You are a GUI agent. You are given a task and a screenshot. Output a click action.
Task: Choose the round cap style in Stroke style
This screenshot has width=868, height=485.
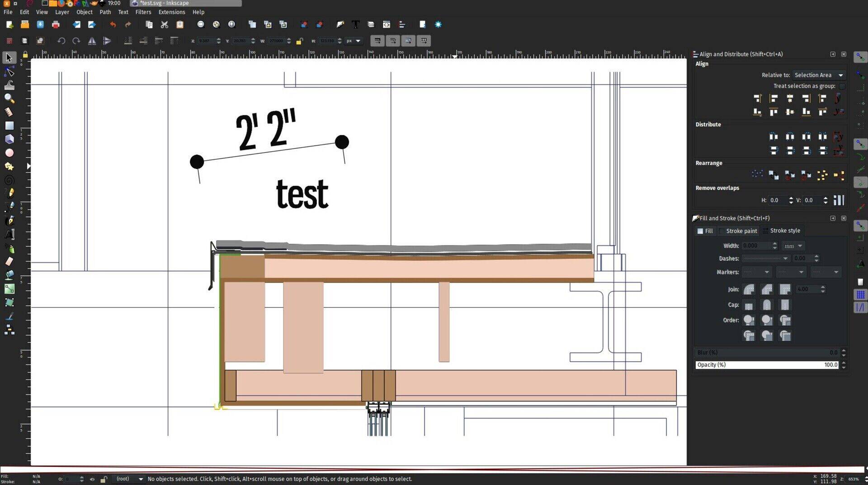767,305
